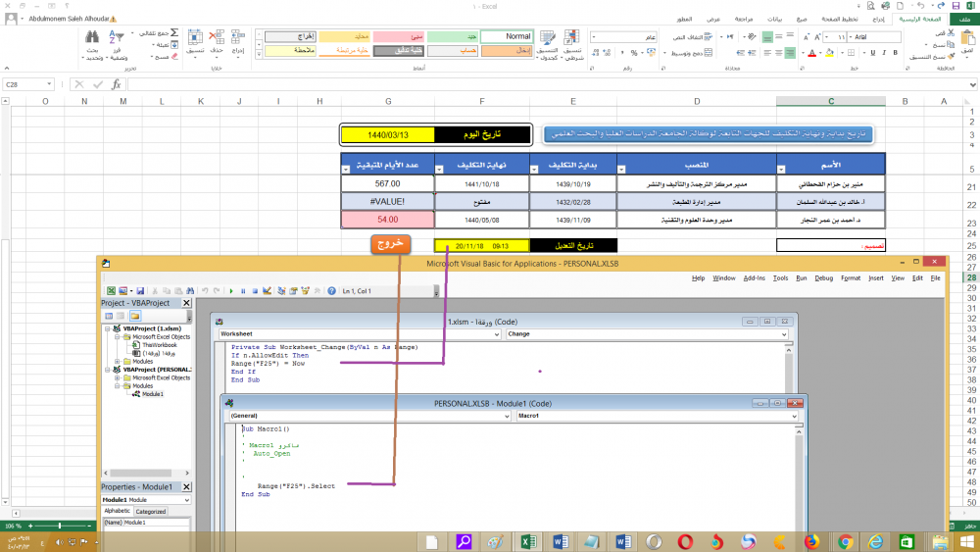Open Properties Window icon in VBA toolbar
Screen dimensions: 980x552
(x=293, y=290)
